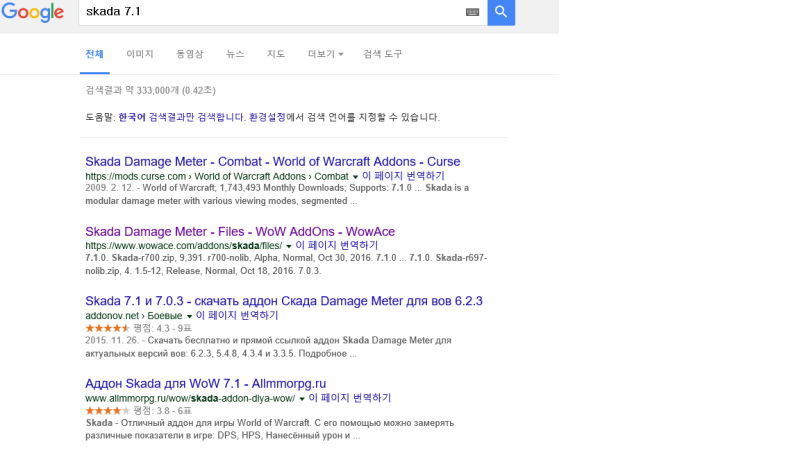800x453 pixels.
Task: Open the 지도 tab
Action: click(x=276, y=54)
